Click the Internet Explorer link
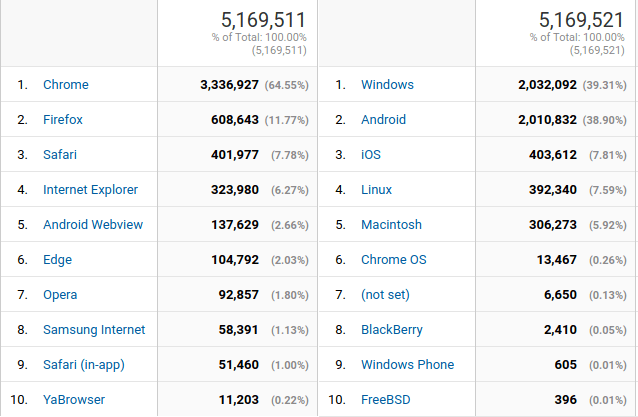Viewport: 638px width, 417px height. tap(90, 190)
